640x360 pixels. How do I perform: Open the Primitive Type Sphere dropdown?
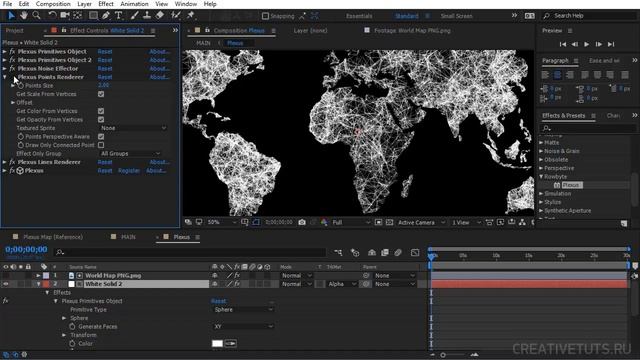(243, 309)
